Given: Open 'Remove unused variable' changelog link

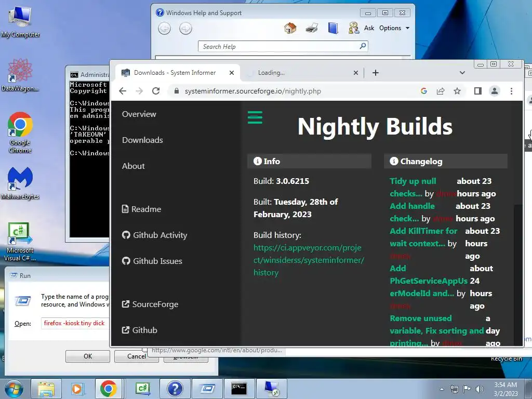Looking at the screenshot, I should 436,331.
